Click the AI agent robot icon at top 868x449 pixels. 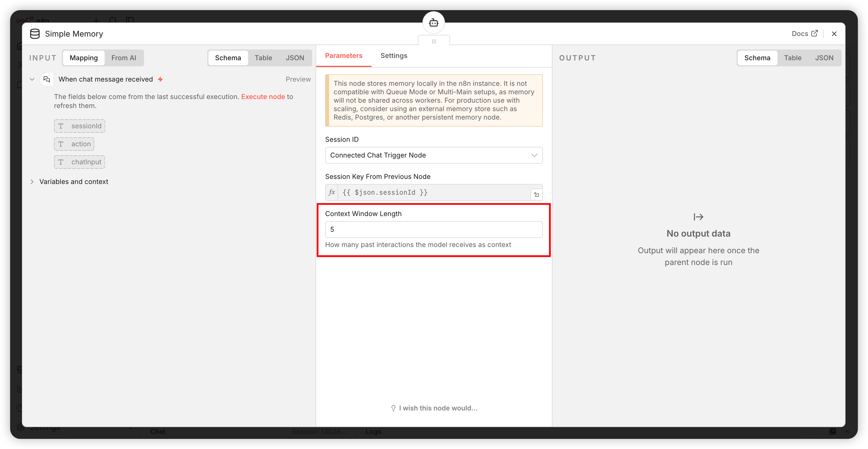[x=433, y=23]
